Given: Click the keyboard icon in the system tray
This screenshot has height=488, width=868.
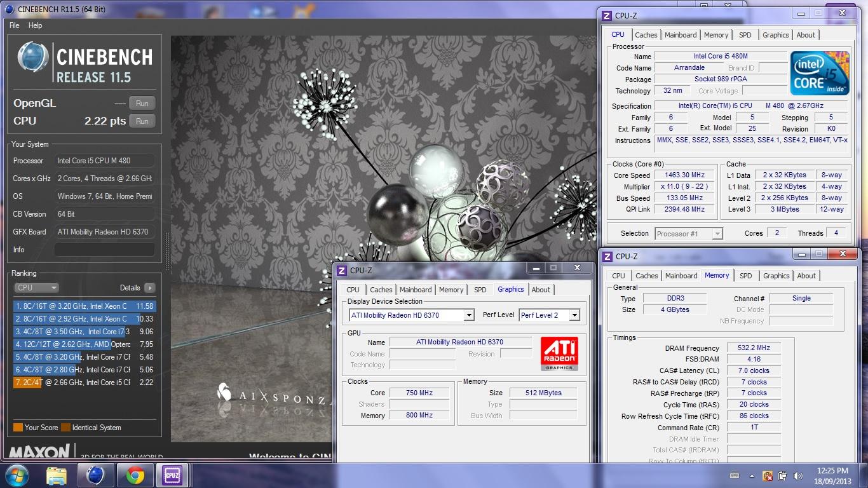Looking at the screenshot, I should coord(735,475).
